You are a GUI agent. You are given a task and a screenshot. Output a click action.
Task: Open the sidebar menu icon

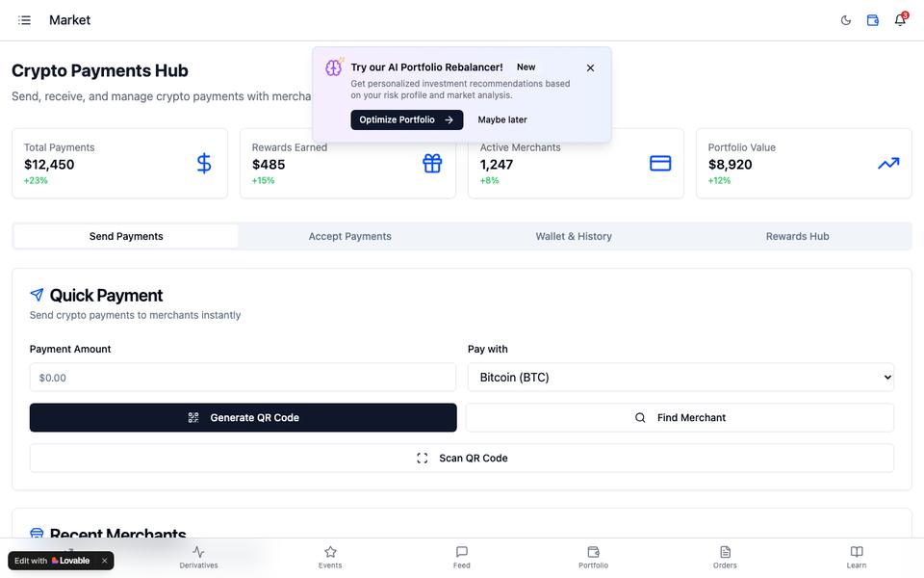coord(24,20)
